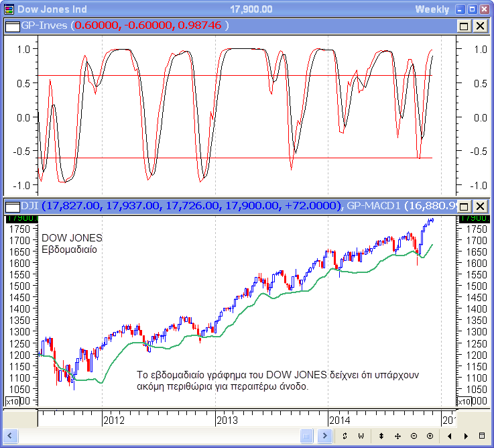Click the W weekly periodicity button
Screen dimensions: 494x448
click(x=360, y=436)
